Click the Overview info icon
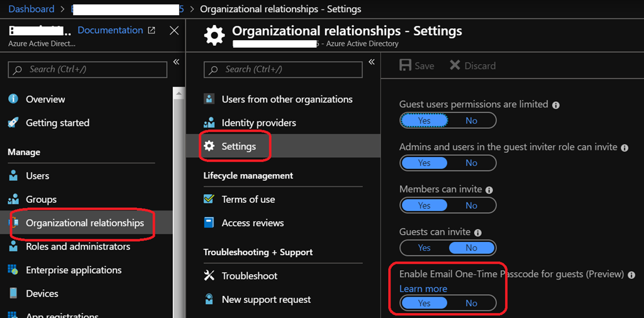This screenshot has width=644, height=318. click(x=13, y=99)
